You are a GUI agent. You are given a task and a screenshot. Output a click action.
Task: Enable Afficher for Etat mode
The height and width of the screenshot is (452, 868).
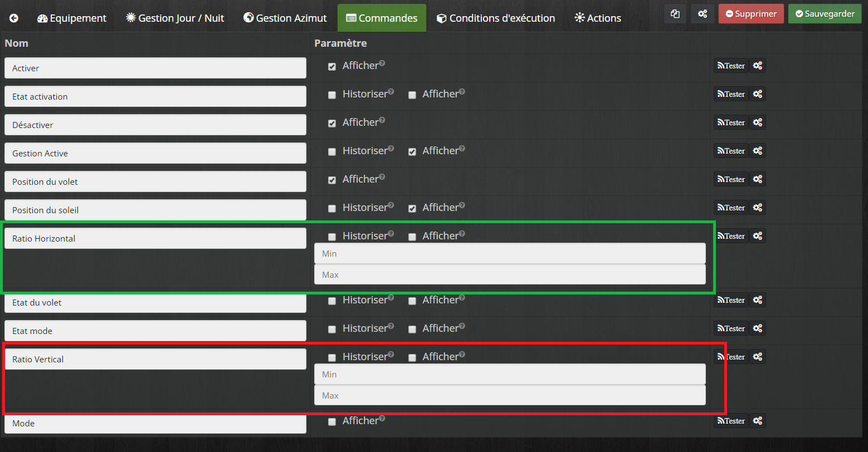point(412,330)
